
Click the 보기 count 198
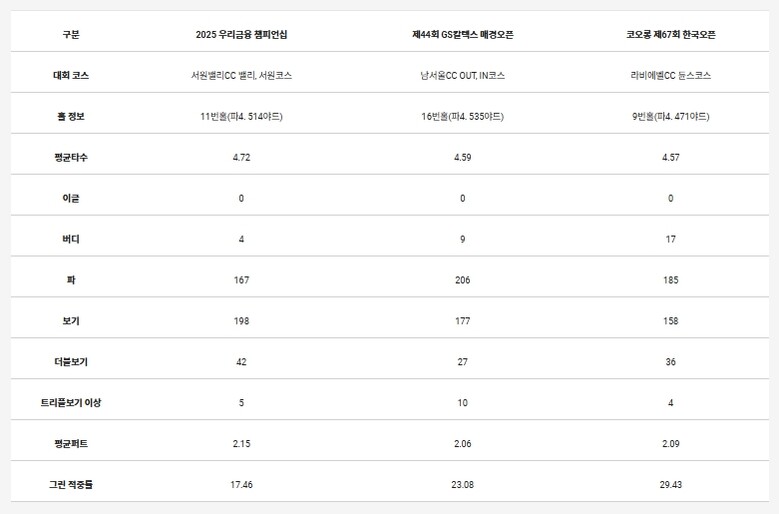pos(241,321)
